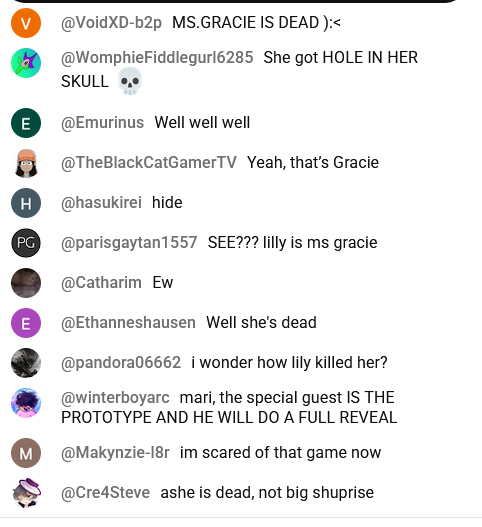Open the @VoidXD-b2p username link

pos(111,23)
